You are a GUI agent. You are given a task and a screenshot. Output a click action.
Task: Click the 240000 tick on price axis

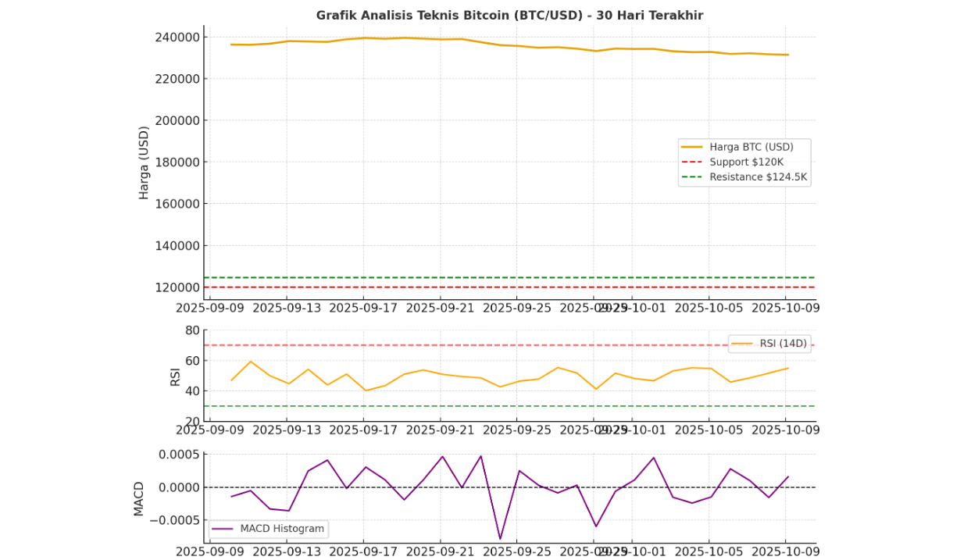coord(177,37)
